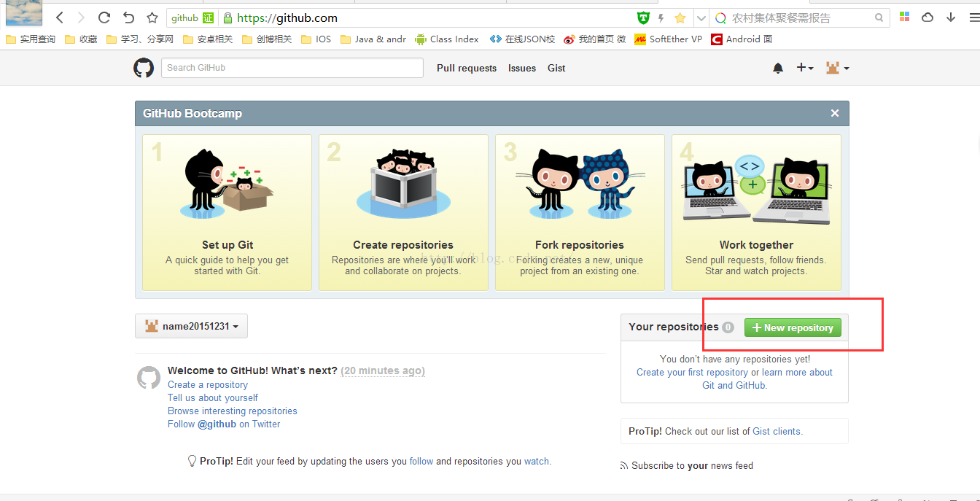The width and height of the screenshot is (980, 501).
Task: Go forward in the browser
Action: pos(81,18)
